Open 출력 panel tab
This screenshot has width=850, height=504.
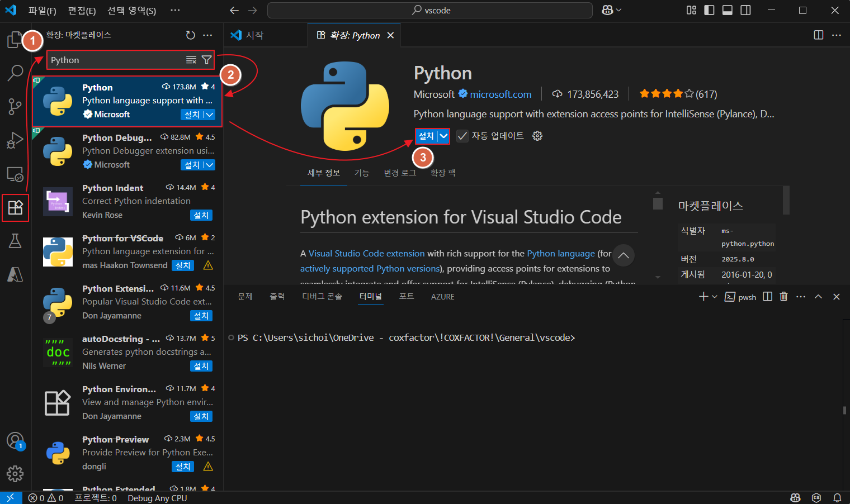pyautogui.click(x=277, y=296)
